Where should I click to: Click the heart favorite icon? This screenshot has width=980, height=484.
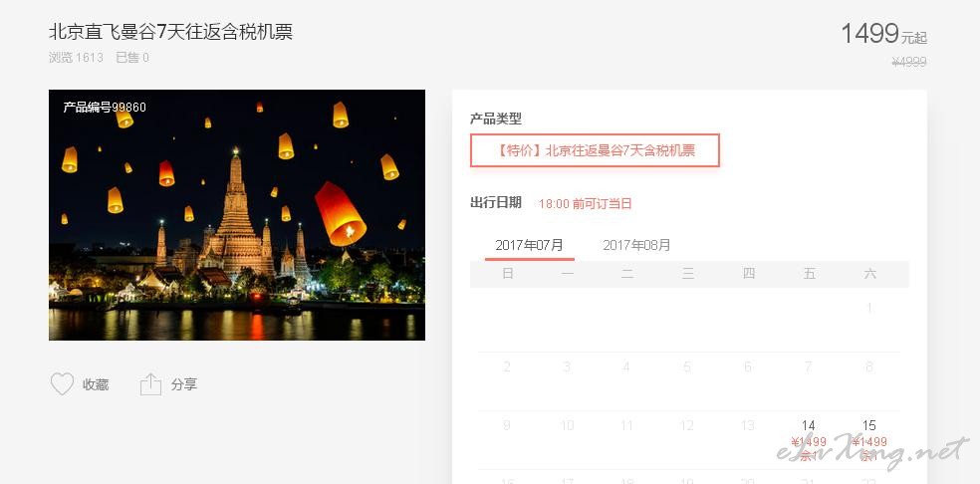click(x=62, y=384)
